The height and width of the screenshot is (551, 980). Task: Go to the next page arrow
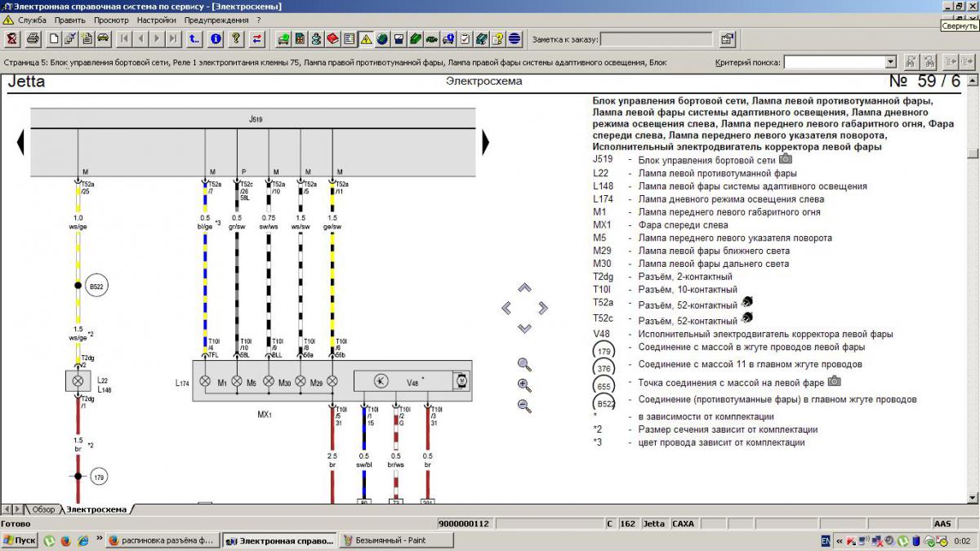(x=157, y=38)
